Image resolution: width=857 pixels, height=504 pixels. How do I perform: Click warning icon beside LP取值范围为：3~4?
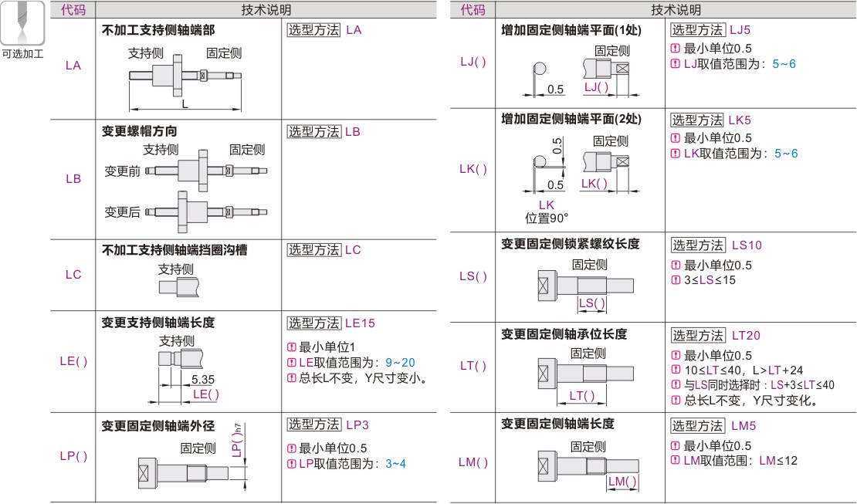pyautogui.click(x=291, y=464)
